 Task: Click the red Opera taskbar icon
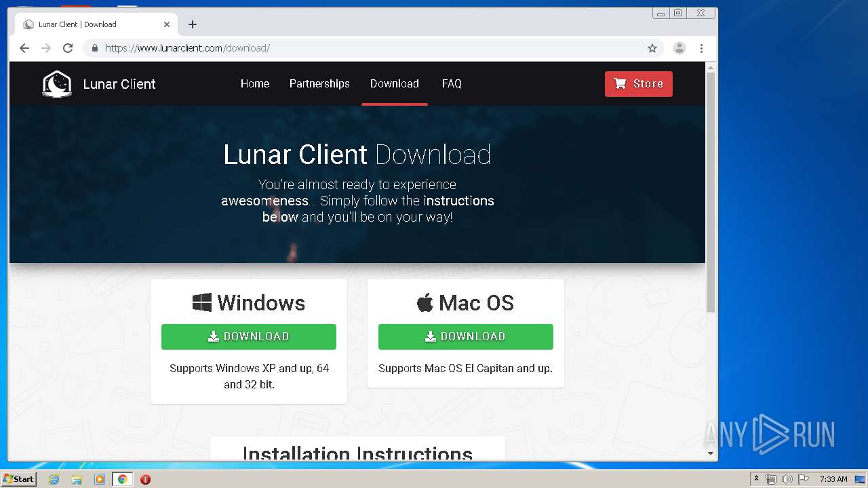click(145, 479)
